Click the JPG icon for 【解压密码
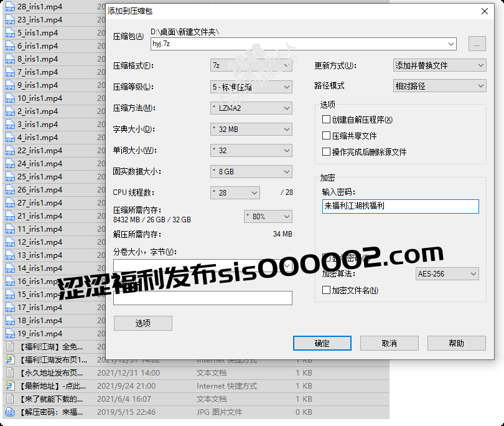Image resolution: width=504 pixels, height=426 pixels. [10, 412]
